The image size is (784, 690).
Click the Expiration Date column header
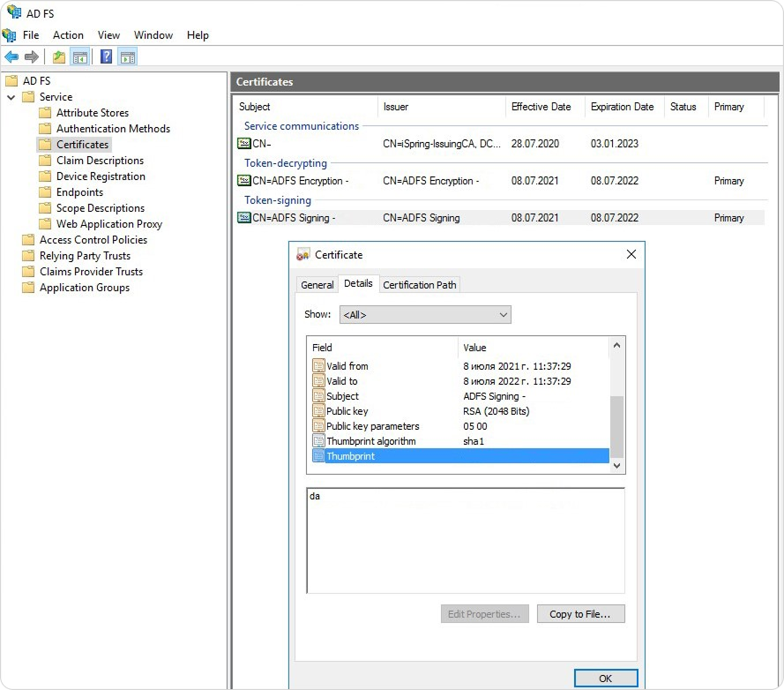point(622,107)
